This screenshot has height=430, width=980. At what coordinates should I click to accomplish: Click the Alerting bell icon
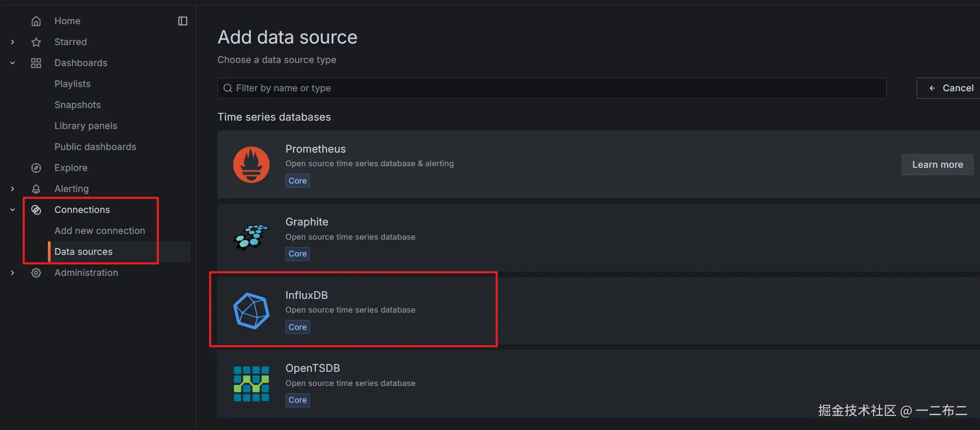(x=36, y=189)
